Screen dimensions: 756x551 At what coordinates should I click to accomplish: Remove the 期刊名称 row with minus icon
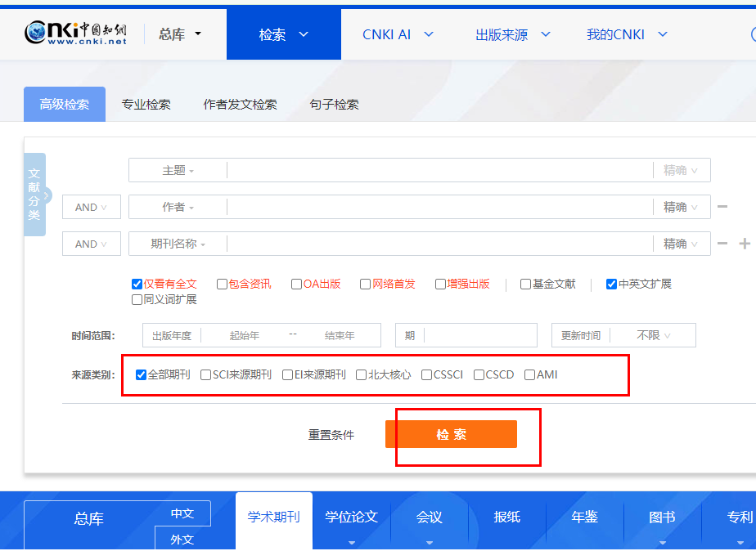click(x=722, y=243)
